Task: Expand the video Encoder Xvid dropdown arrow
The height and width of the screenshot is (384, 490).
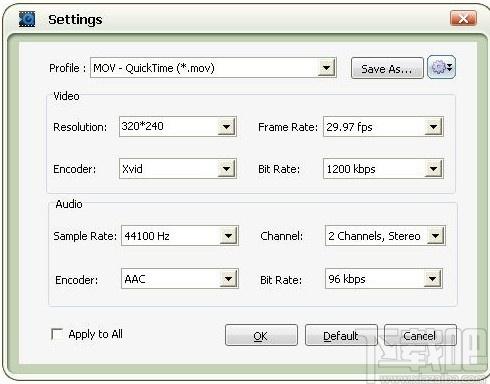Action: [x=226, y=169]
